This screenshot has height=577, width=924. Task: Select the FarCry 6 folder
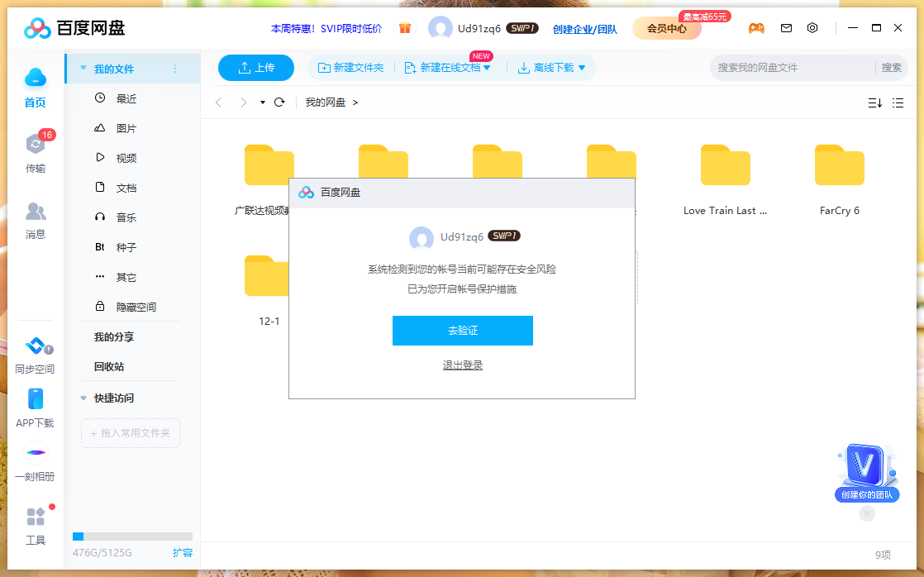click(x=840, y=179)
